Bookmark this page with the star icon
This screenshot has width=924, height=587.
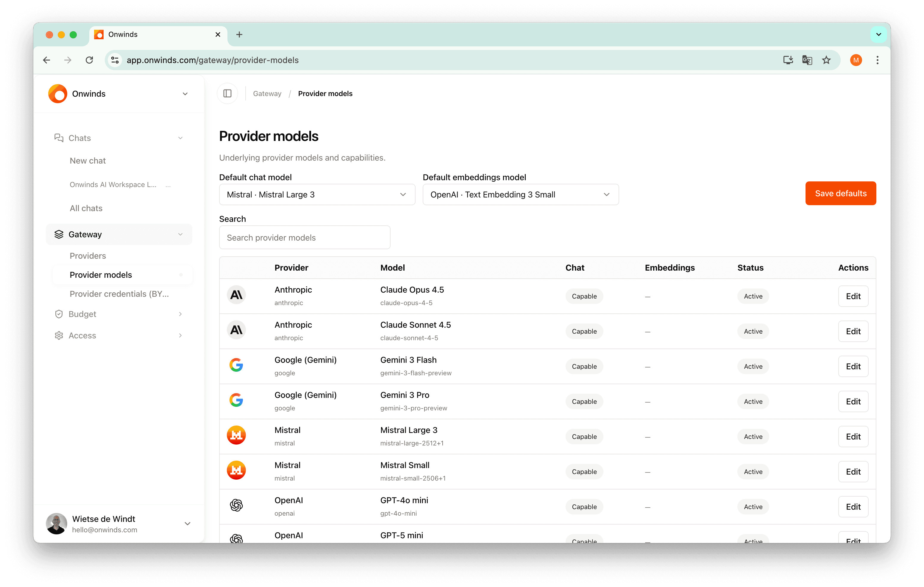point(826,60)
